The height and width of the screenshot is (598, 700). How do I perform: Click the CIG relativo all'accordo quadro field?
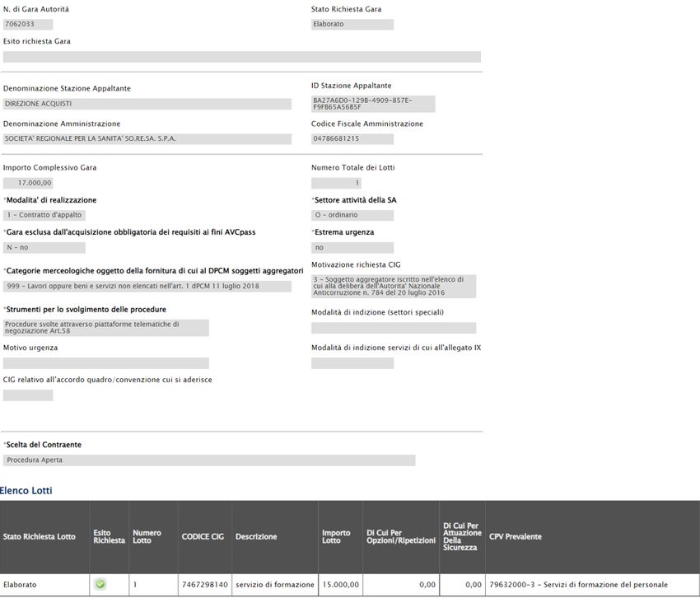28,395
